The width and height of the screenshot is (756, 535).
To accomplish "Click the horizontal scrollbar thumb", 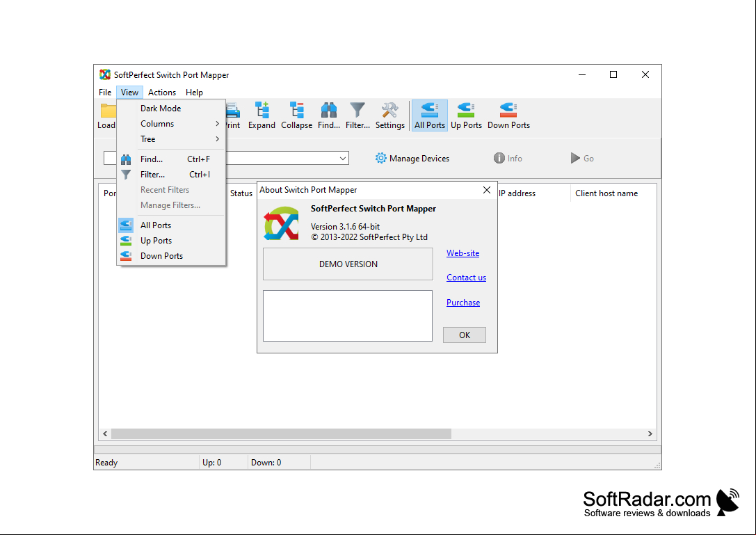I will pyautogui.click(x=282, y=434).
